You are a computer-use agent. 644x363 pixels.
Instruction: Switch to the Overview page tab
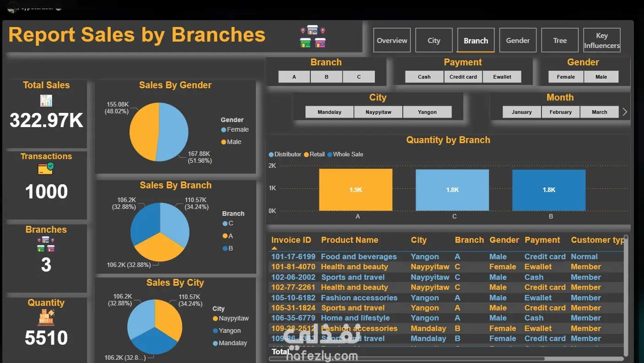point(392,40)
